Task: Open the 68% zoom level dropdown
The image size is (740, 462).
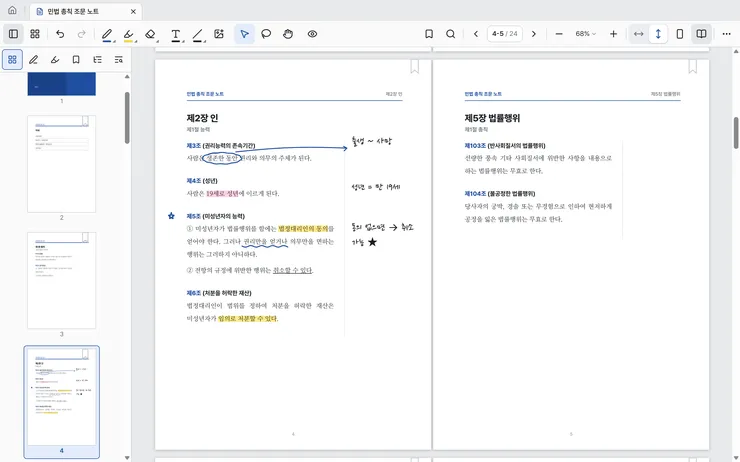Action: 586,34
